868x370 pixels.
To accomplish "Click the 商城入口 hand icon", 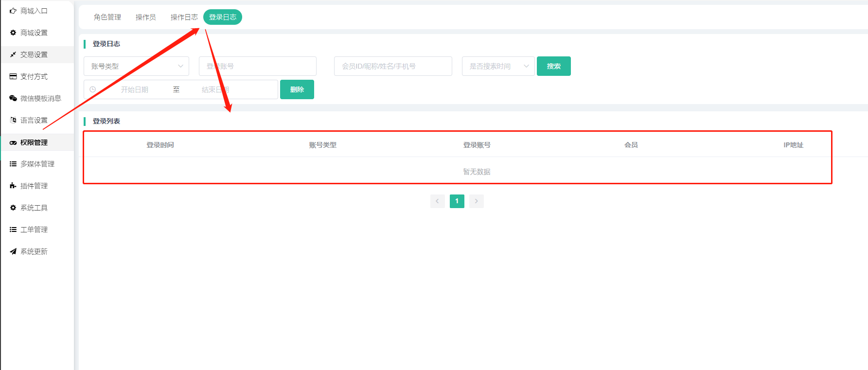I will [13, 11].
